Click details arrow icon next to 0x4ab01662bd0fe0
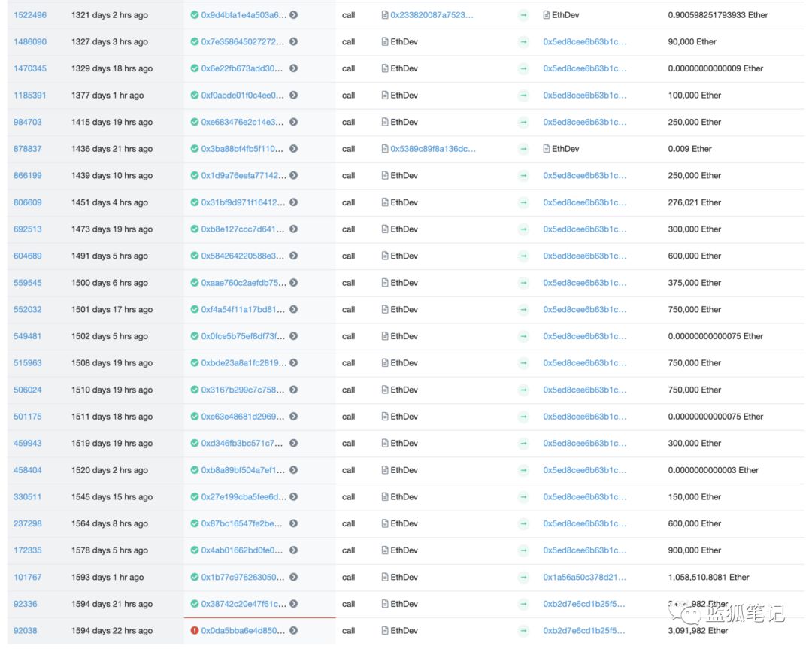Image resolution: width=812 pixels, height=649 pixels. point(294,550)
